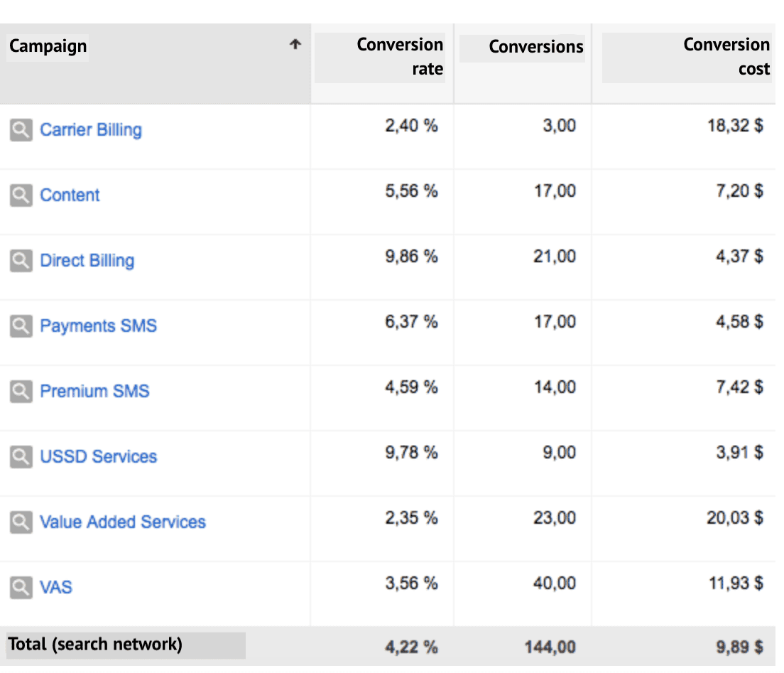
Task: Click the magnifier icon for USSD Services
Action: click(x=21, y=456)
